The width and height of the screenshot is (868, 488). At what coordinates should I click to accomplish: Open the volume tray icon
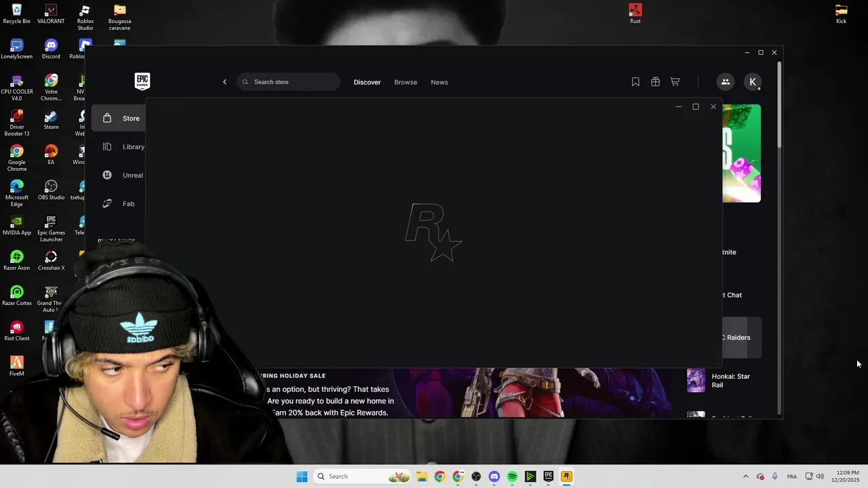pyautogui.click(x=820, y=476)
